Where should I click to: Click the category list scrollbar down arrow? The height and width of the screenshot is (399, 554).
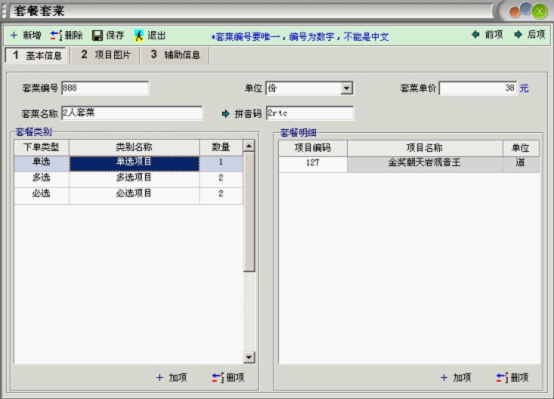(x=249, y=357)
